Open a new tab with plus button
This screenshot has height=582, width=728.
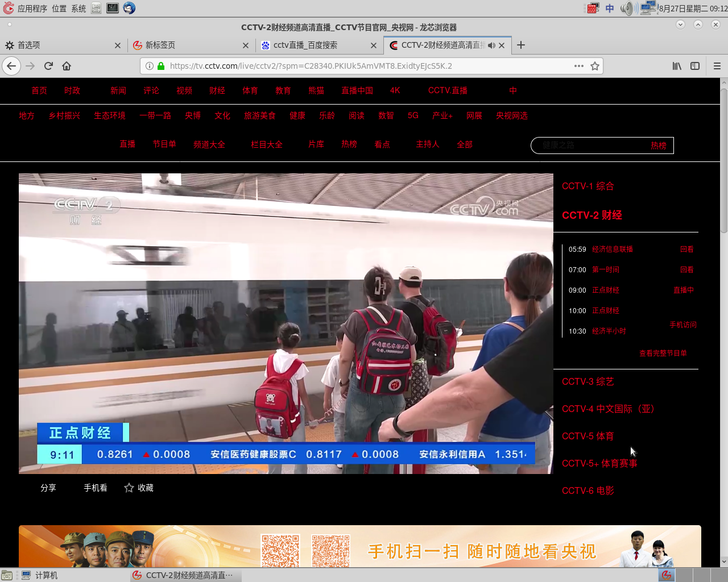(x=521, y=45)
